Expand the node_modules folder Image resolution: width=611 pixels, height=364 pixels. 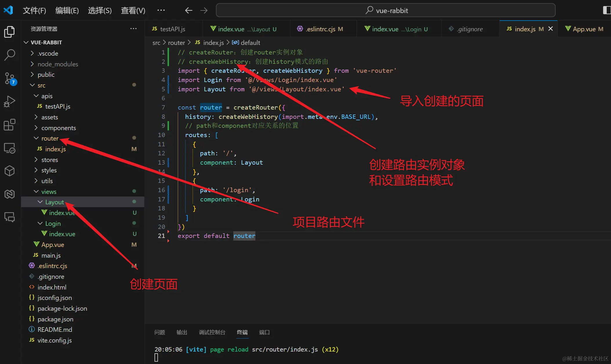coord(58,64)
